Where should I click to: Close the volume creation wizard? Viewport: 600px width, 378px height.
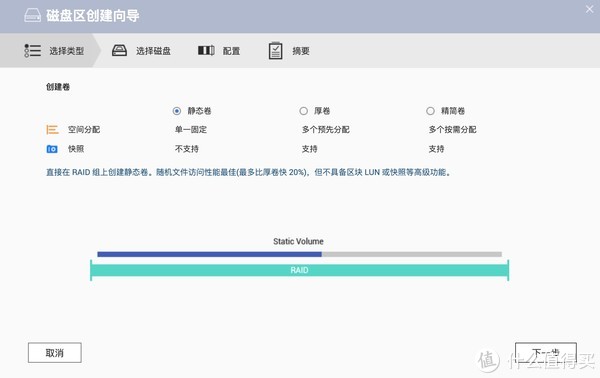[x=589, y=9]
